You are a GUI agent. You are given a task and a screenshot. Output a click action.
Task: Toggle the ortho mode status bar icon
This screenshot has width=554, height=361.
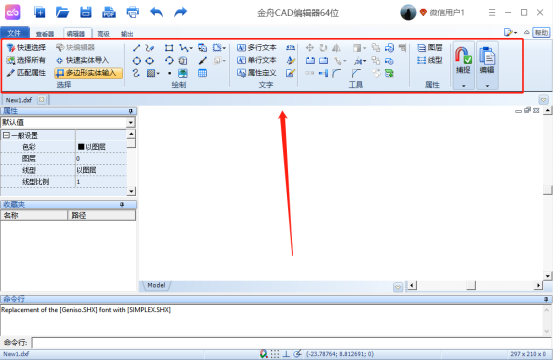(286, 354)
